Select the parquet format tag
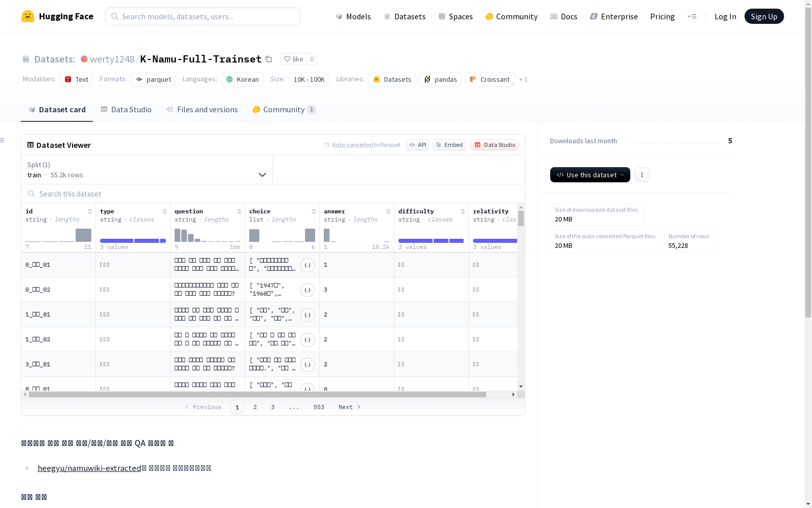This screenshot has height=508, width=812. (153, 79)
